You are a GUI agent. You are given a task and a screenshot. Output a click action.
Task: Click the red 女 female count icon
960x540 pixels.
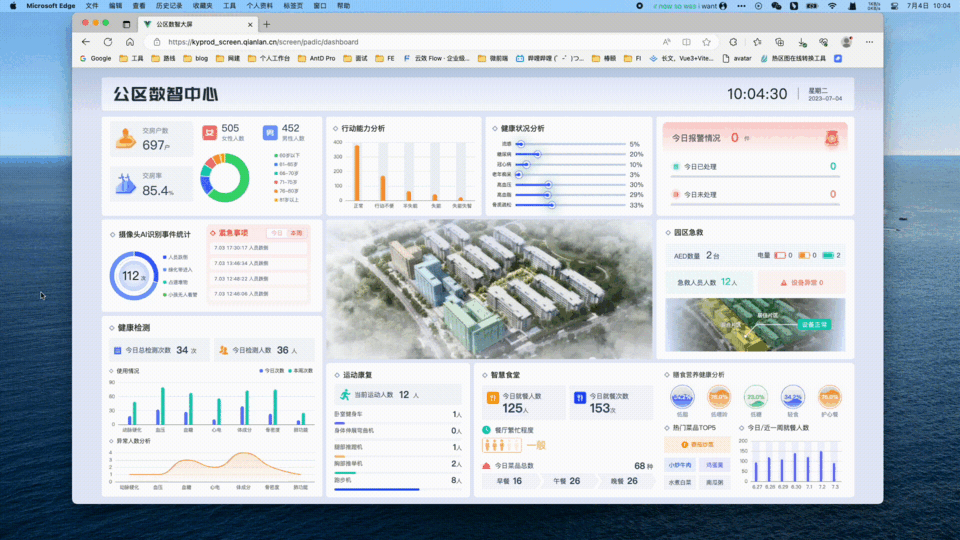pos(209,132)
